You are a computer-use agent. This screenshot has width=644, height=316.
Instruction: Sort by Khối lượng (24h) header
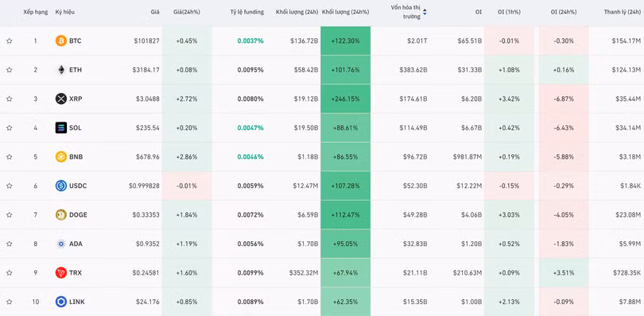297,12
